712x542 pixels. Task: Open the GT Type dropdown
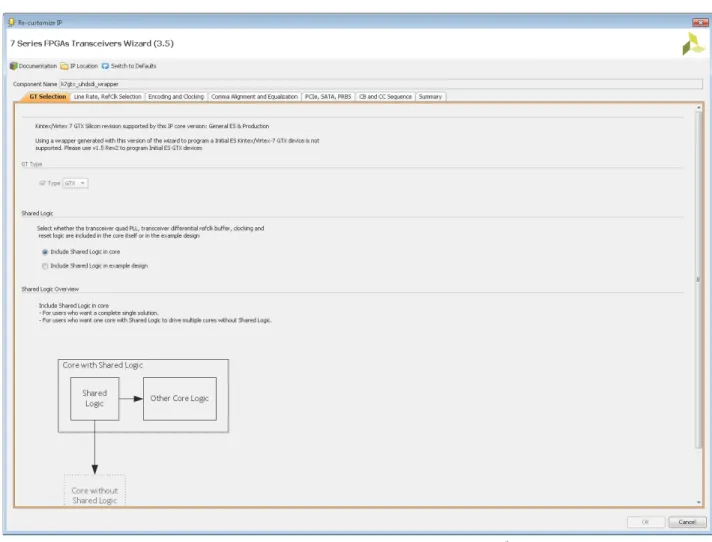75,183
